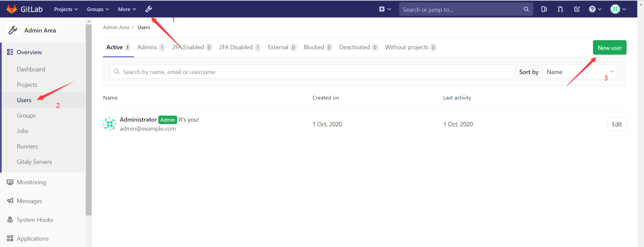Click Edit for Administrator user
Viewport: 644px width, 247px height.
(x=616, y=124)
